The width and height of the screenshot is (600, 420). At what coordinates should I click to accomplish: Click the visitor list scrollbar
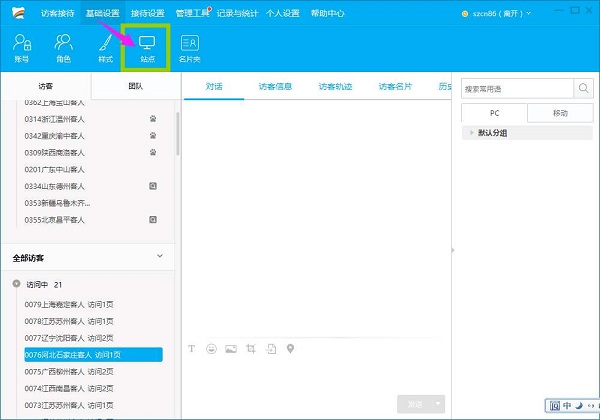[x=178, y=133]
